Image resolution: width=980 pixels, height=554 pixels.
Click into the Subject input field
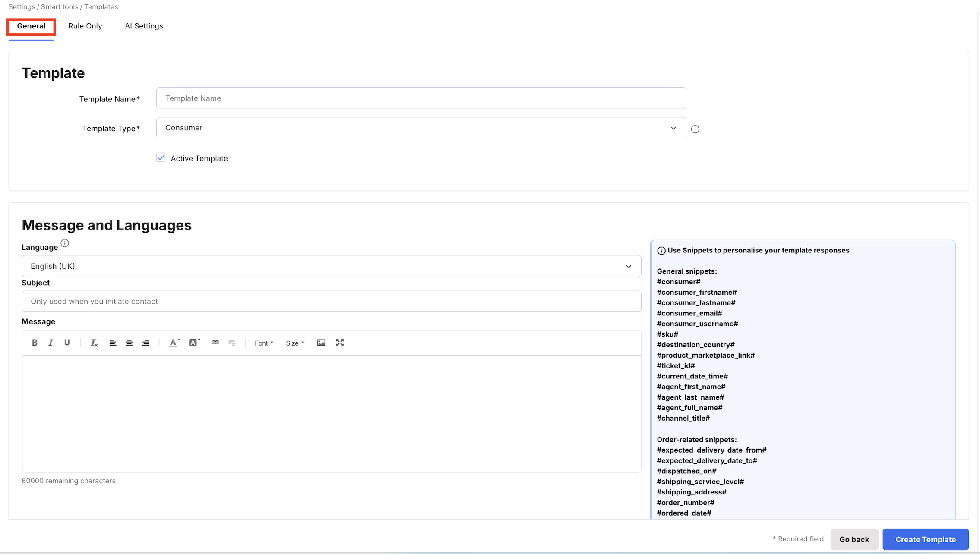point(331,301)
